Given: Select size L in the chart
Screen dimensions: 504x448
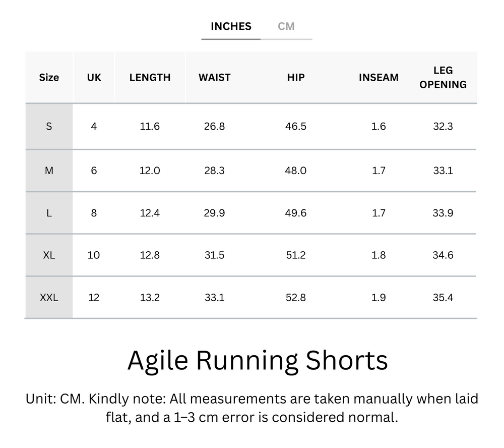Looking at the screenshot, I should click(x=49, y=213).
